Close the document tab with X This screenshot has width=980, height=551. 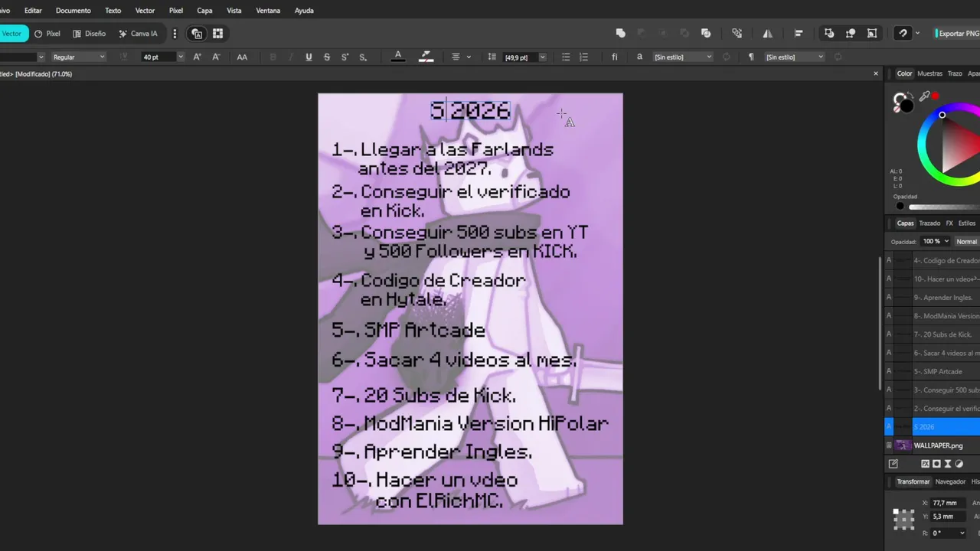[x=876, y=73]
